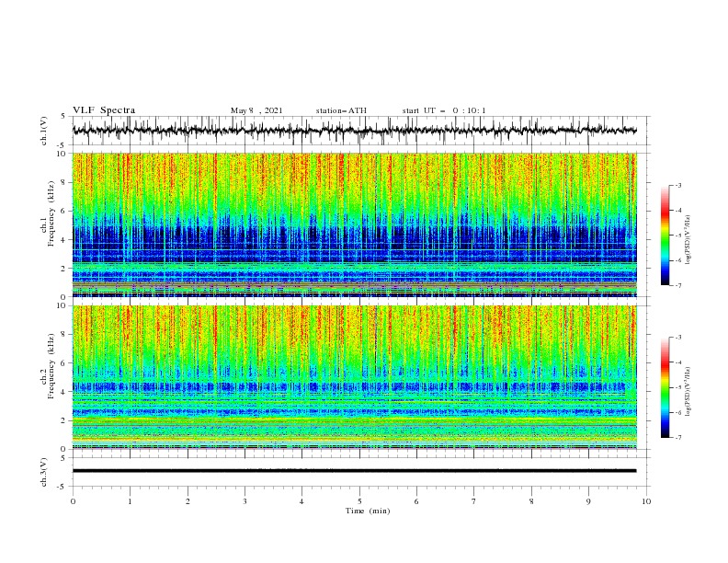This screenshot has width=728, height=563.
Task: Click the "-5" tick on ch.2 colorbar
Action: pyautogui.click(x=677, y=387)
